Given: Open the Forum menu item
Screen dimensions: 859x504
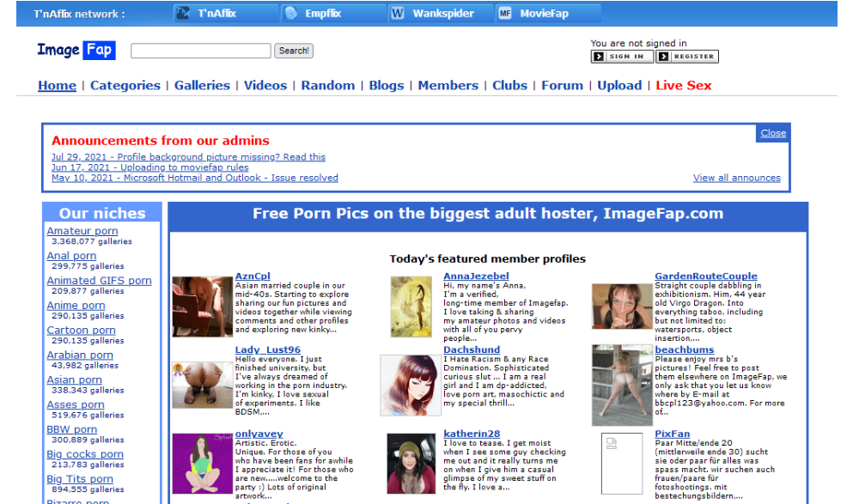Looking at the screenshot, I should point(562,86).
